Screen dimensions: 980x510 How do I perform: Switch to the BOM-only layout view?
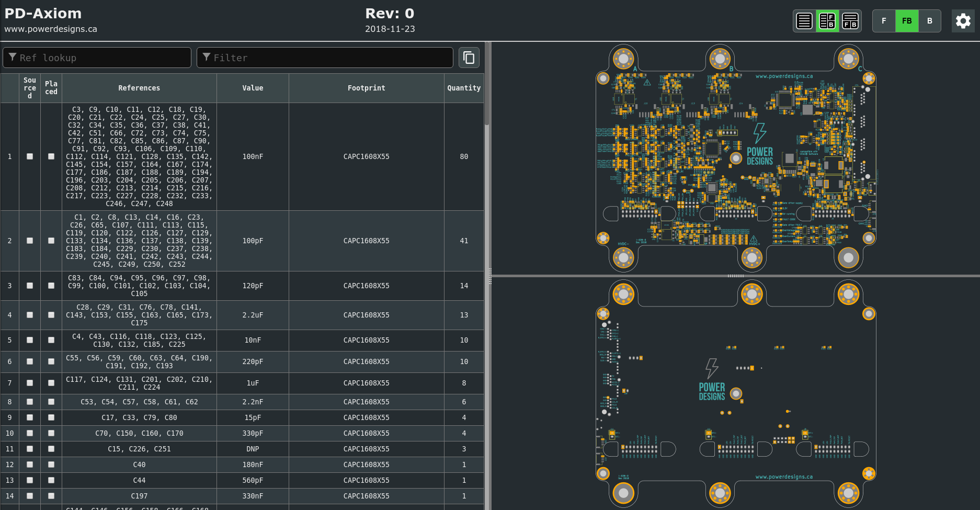coord(804,21)
